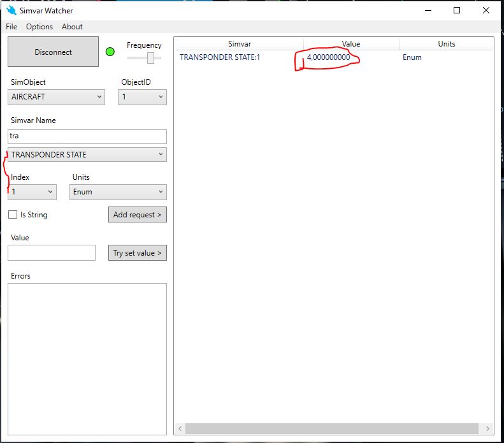Open the Options menu
This screenshot has height=443, width=504.
point(40,27)
